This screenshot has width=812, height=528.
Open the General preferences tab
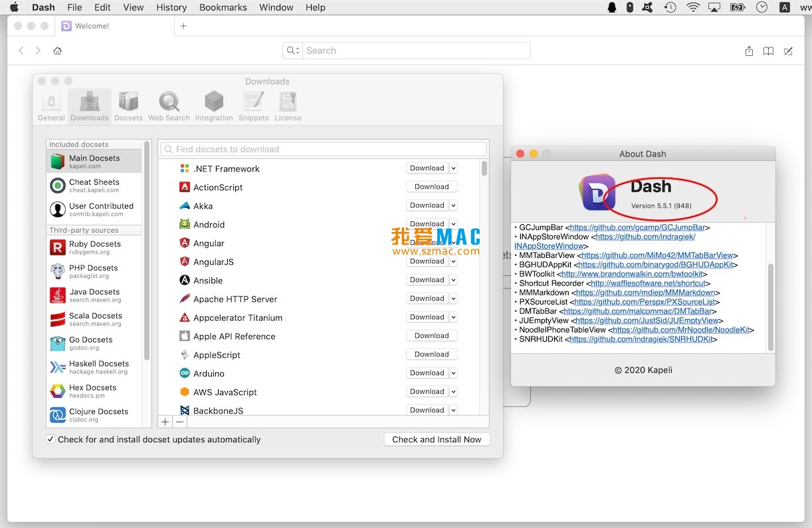(x=51, y=106)
